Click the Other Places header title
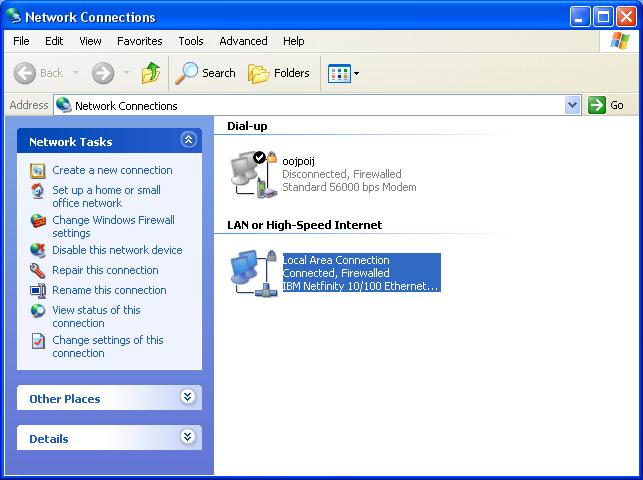 [x=65, y=399]
